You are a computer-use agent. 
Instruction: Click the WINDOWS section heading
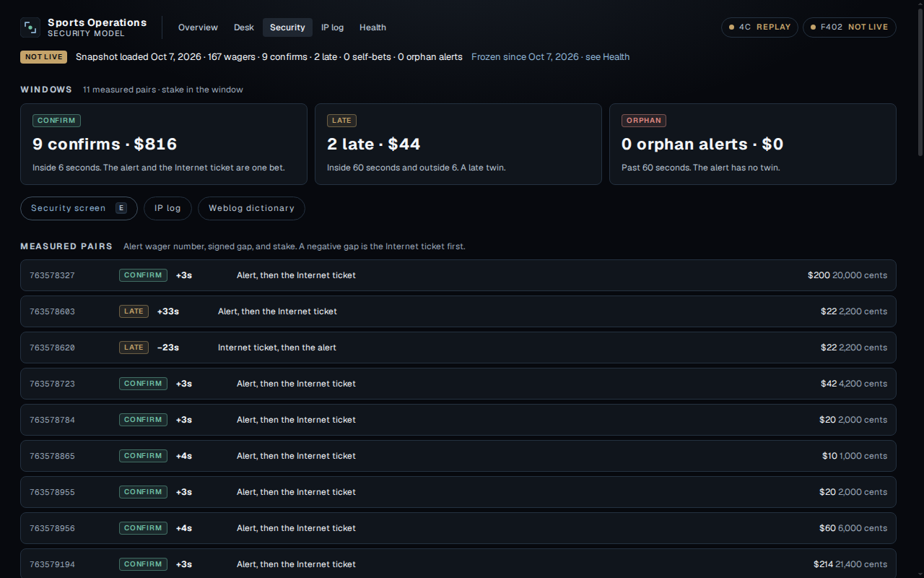46,90
